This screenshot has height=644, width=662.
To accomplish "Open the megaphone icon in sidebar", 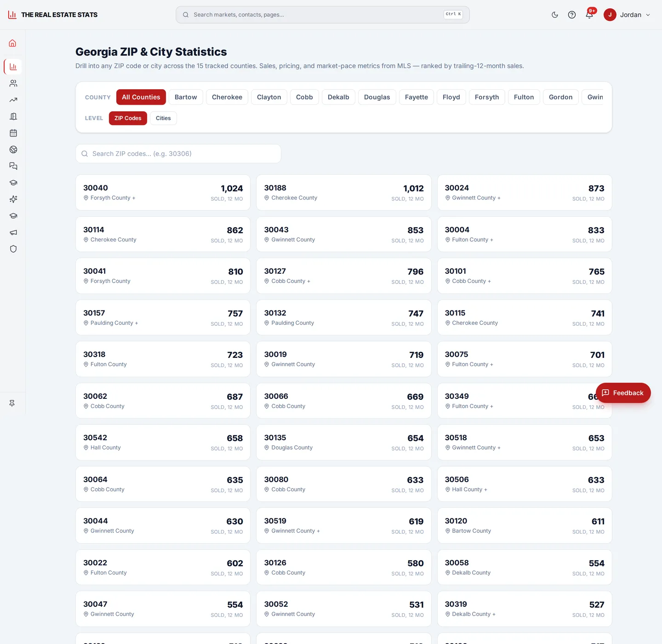I will click(x=13, y=232).
